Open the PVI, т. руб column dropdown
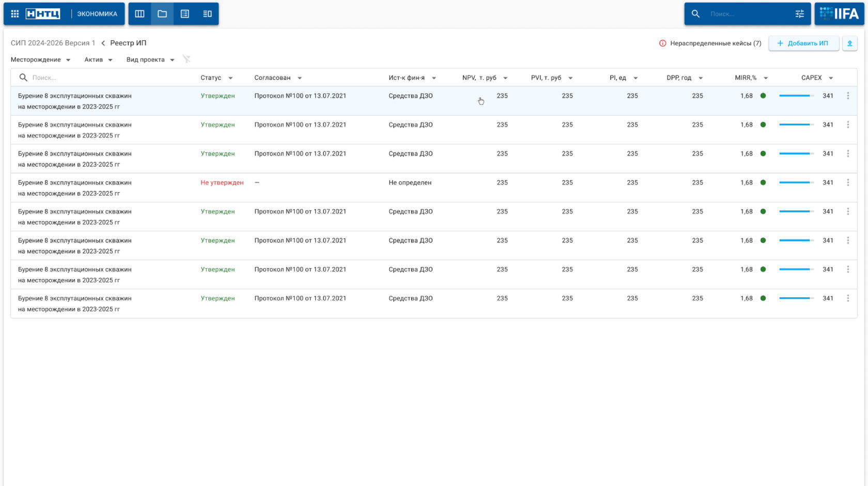Image resolution: width=868 pixels, height=486 pixels. [x=570, y=78]
